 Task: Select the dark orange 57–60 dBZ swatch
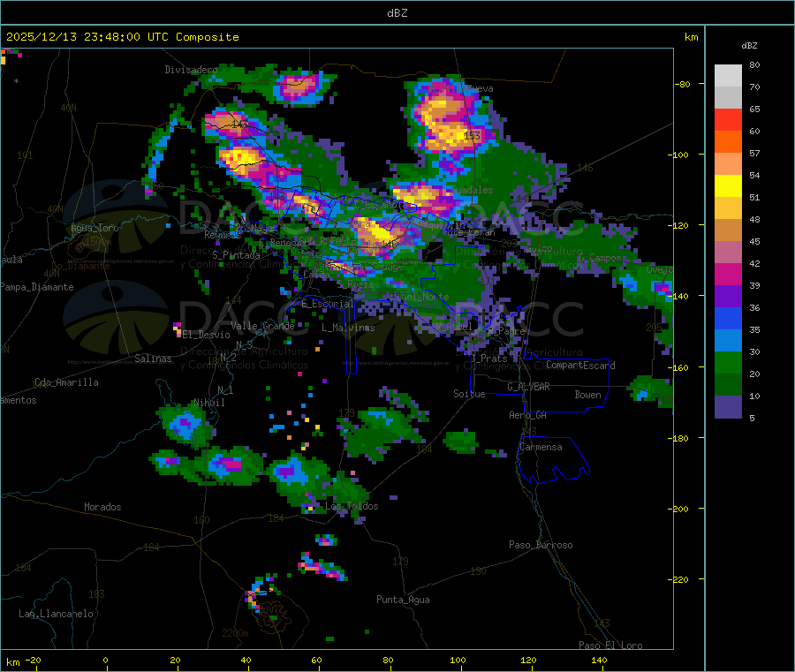point(728,142)
